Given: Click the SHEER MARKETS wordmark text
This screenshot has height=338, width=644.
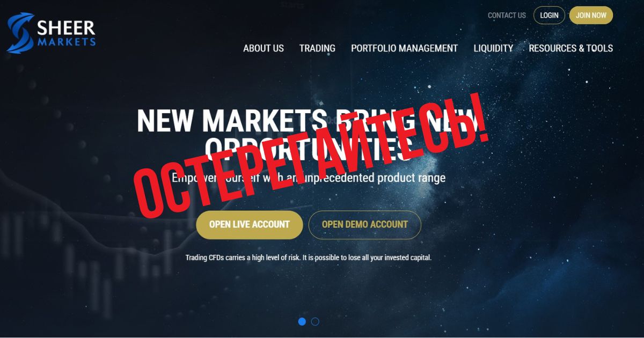Looking at the screenshot, I should click(x=66, y=33).
